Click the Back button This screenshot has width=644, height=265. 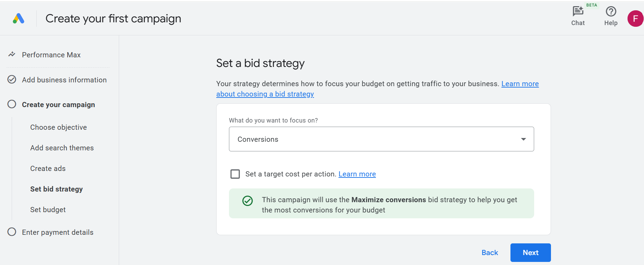490,253
